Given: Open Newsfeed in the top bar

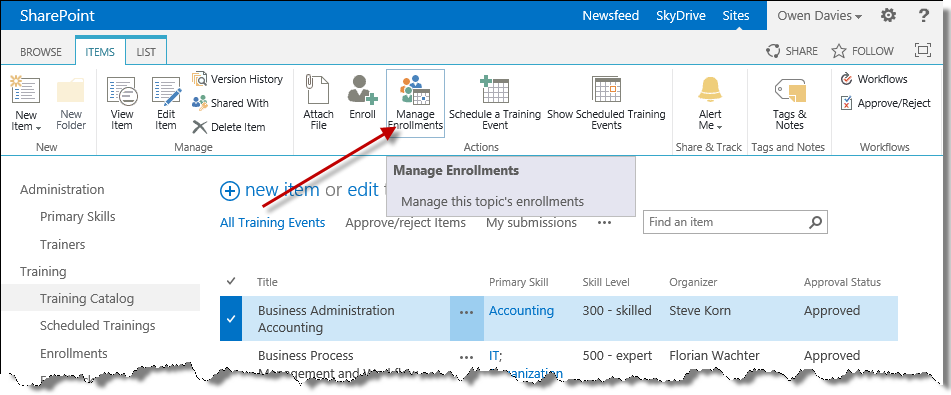Looking at the screenshot, I should pyautogui.click(x=611, y=16).
